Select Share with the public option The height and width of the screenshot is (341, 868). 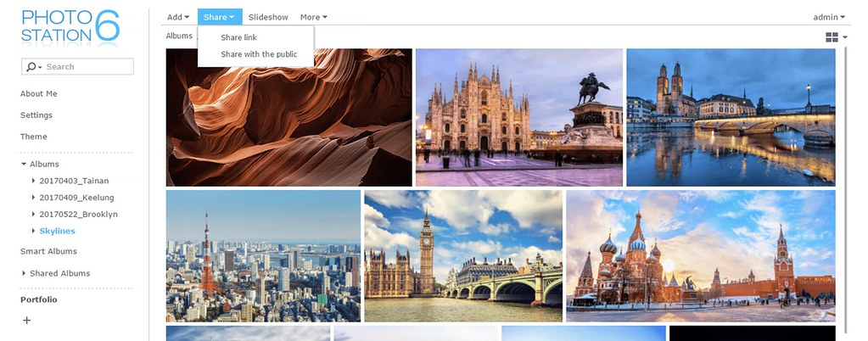pos(259,54)
